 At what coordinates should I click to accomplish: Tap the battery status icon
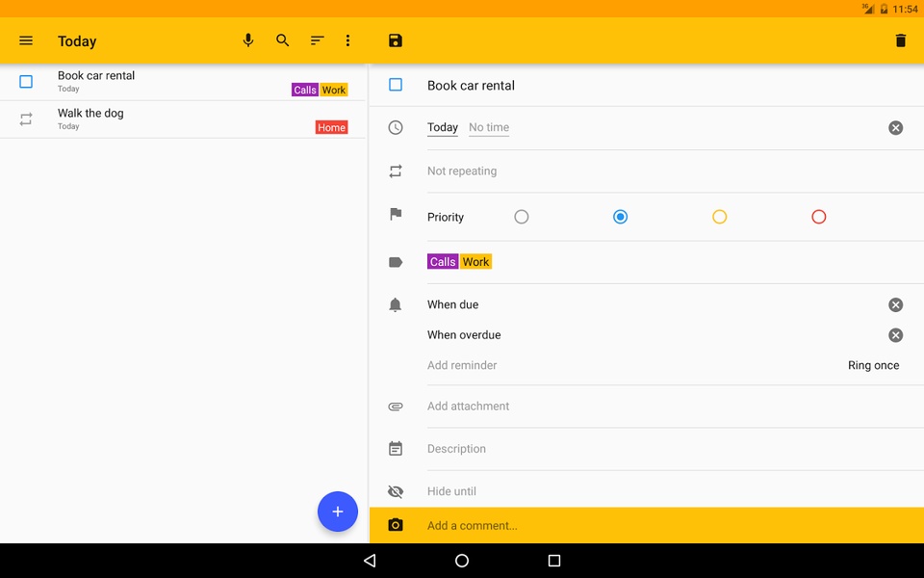click(x=884, y=9)
